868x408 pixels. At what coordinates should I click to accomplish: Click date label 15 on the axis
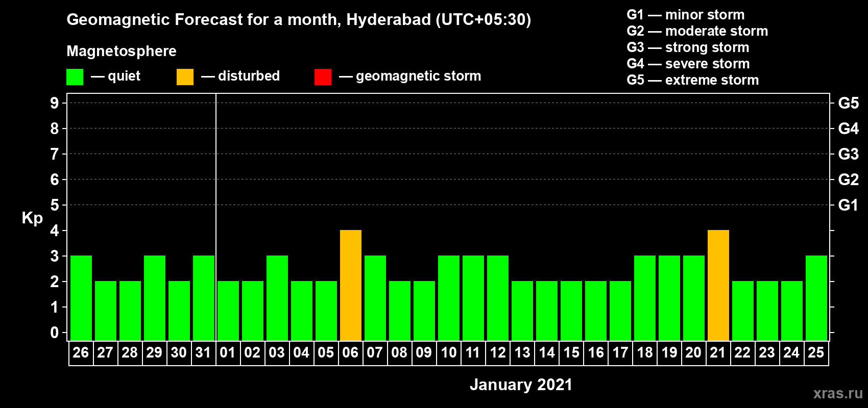571,353
